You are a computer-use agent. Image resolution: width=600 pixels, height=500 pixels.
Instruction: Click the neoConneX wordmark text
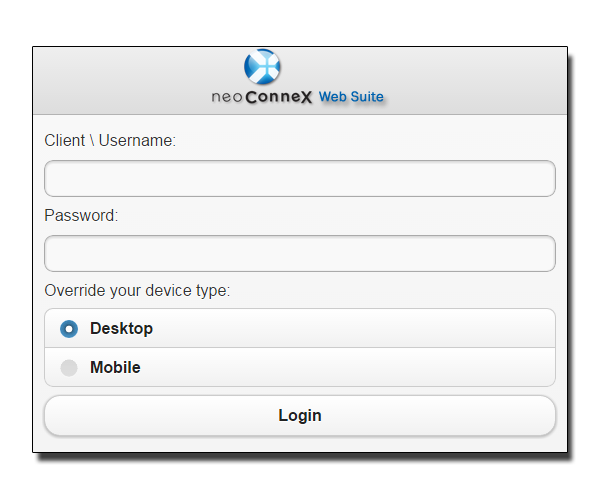tap(262, 97)
